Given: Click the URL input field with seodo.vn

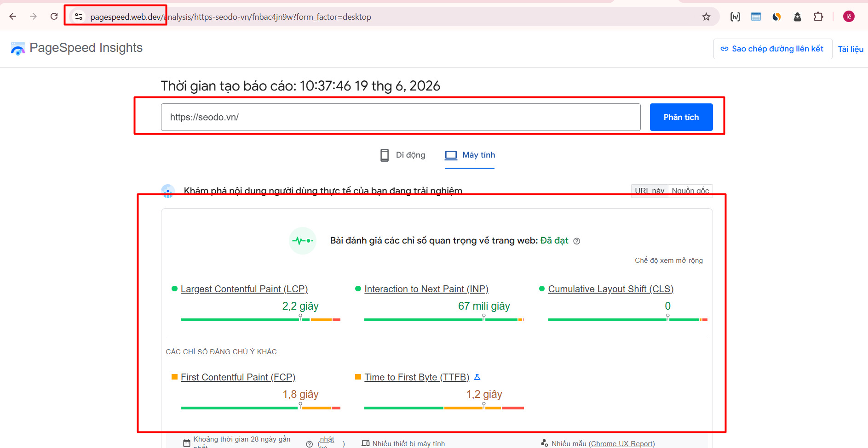Looking at the screenshot, I should point(401,117).
